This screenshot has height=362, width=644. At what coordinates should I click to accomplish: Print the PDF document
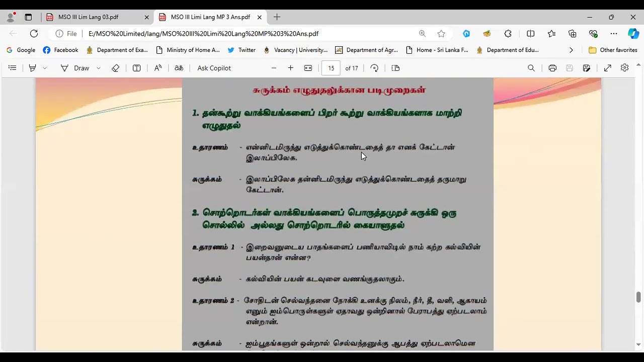[552, 68]
